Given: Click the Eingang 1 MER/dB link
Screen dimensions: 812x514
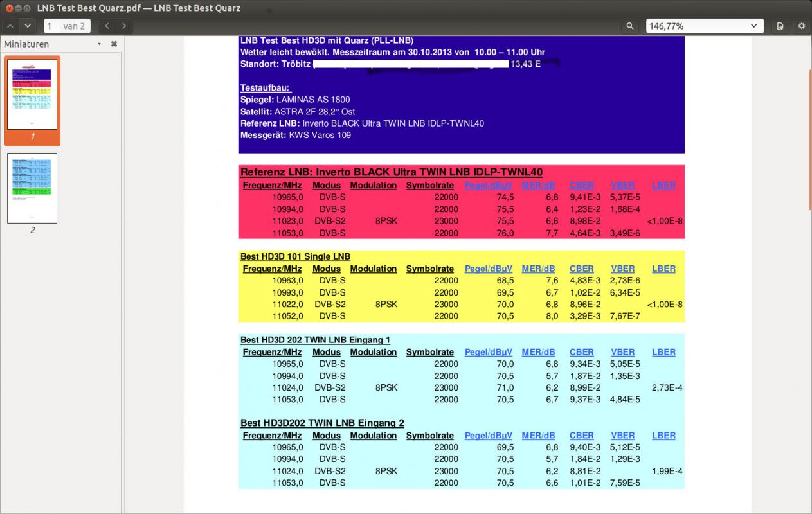Looking at the screenshot, I should tap(538, 352).
